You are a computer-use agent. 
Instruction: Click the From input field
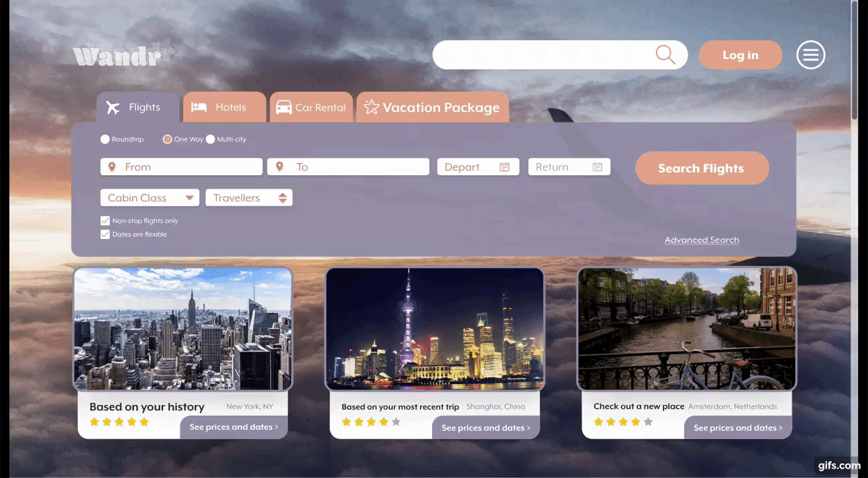point(181,166)
